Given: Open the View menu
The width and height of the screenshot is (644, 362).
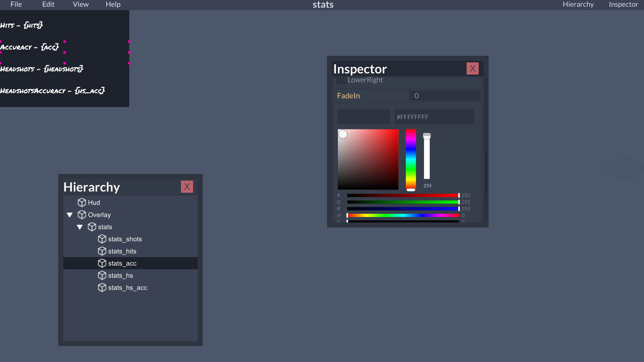Looking at the screenshot, I should 80,5.
